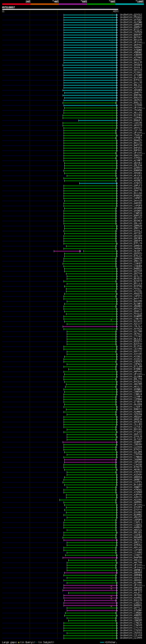Click the purple alignment bar for UniRef100_C9LSL0

point(90,326)
